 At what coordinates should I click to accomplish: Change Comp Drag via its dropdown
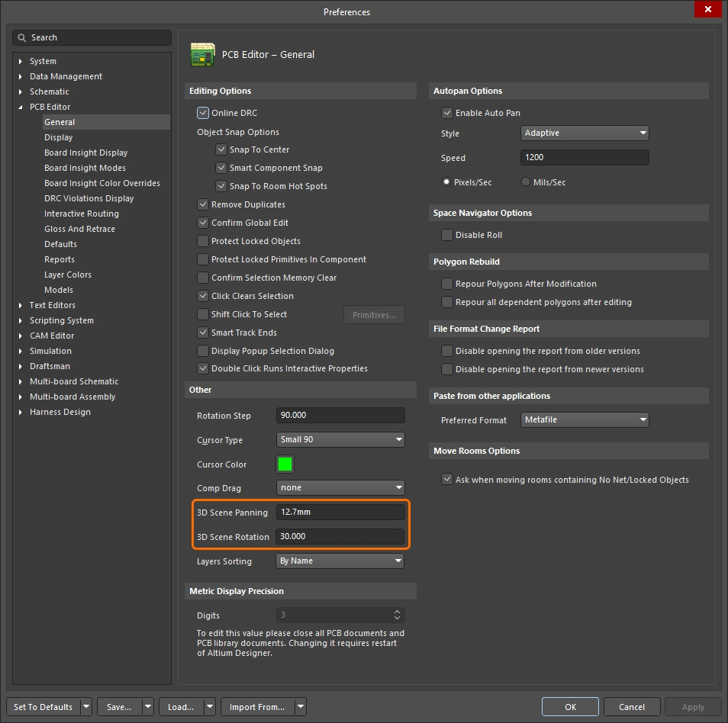[340, 487]
